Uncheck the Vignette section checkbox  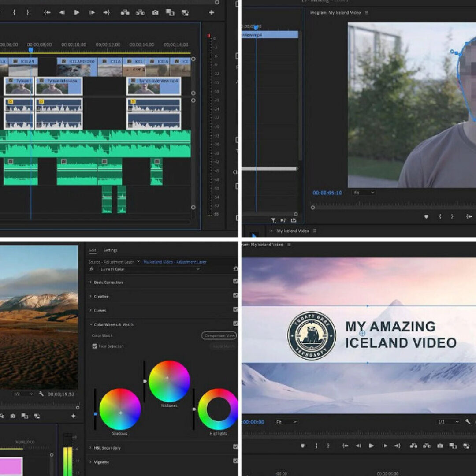[235, 461]
